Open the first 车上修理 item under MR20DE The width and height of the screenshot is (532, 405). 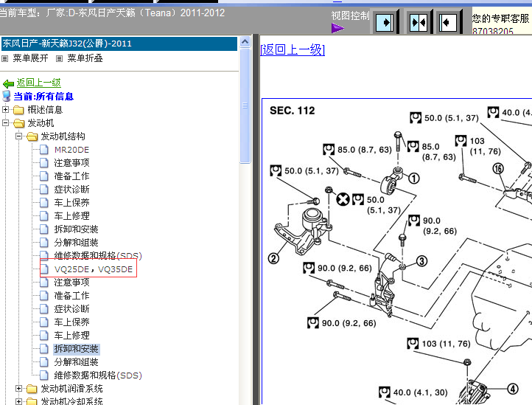[x=71, y=216]
